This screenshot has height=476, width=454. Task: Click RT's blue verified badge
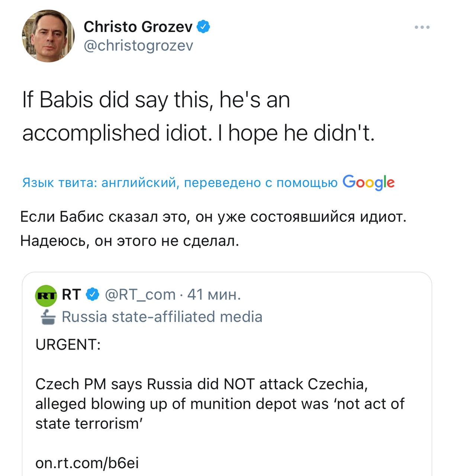(x=93, y=295)
